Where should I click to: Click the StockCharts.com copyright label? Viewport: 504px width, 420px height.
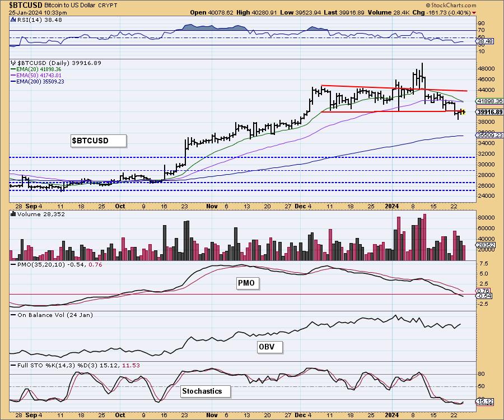tap(451, 5)
